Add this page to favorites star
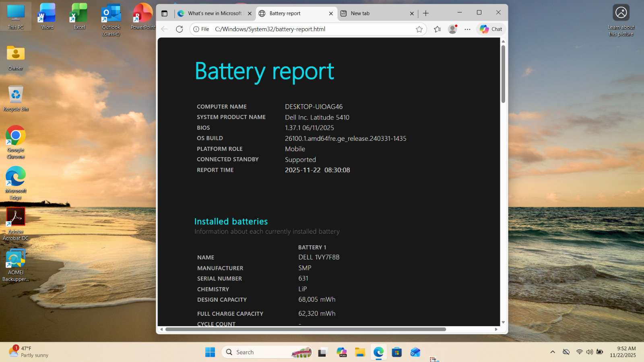Screen dimensions: 644x362 pyautogui.click(x=419, y=29)
